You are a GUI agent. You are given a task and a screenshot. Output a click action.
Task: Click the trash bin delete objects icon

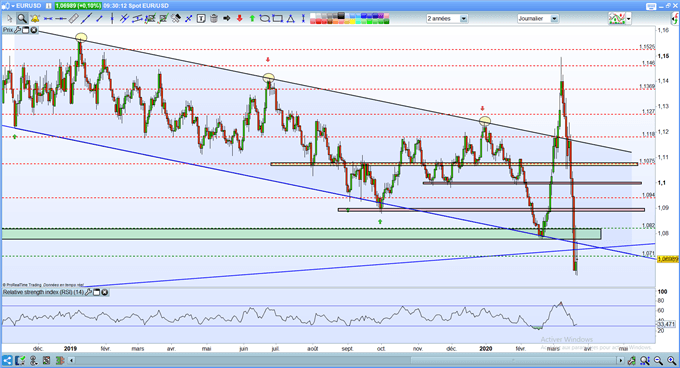tap(214, 18)
